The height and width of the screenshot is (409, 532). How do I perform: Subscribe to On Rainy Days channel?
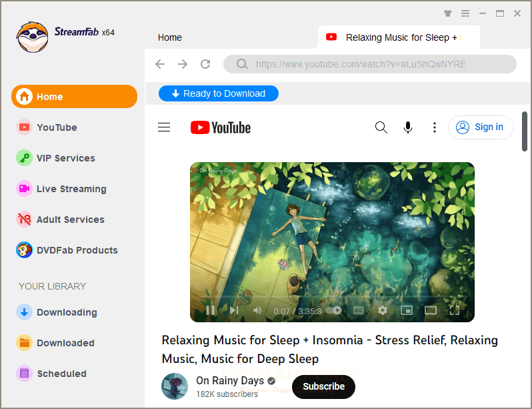click(x=323, y=386)
